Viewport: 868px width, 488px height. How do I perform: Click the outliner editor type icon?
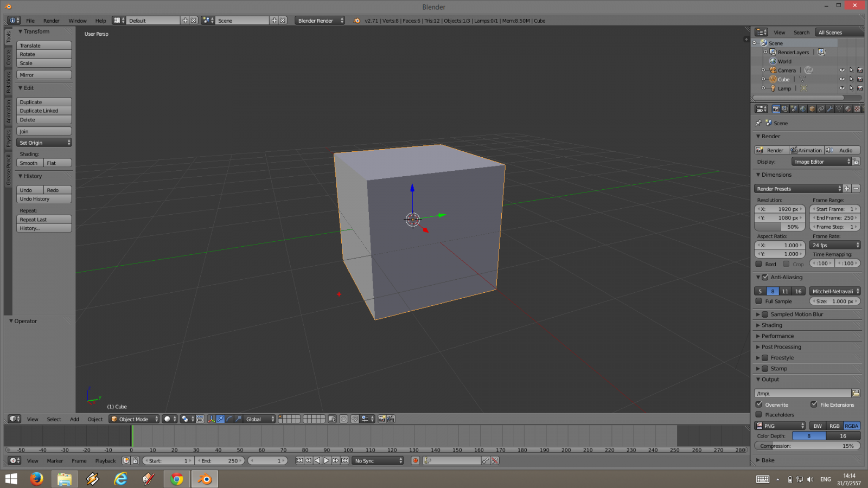coord(762,33)
